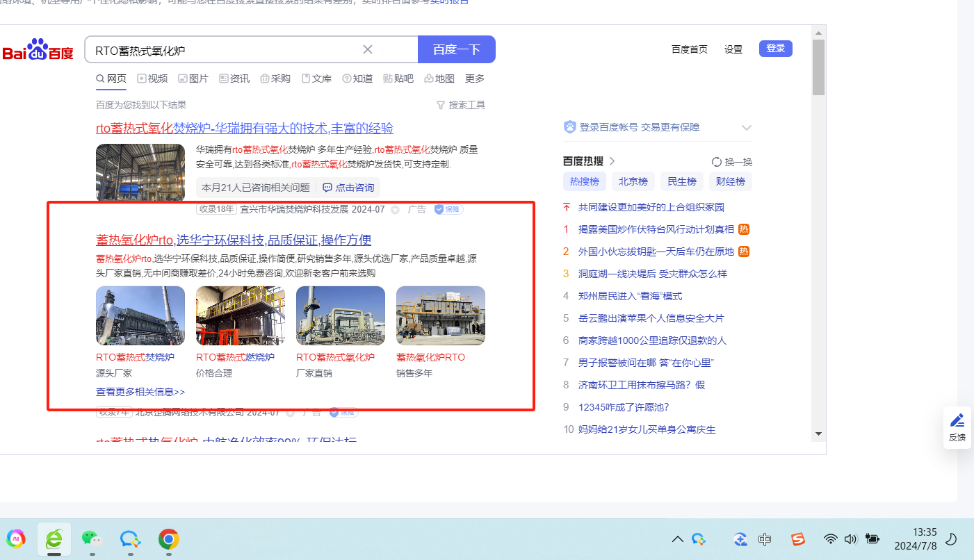Click the 换一换 refresh icon
Viewport: 974px width, 560px height.
tap(717, 162)
